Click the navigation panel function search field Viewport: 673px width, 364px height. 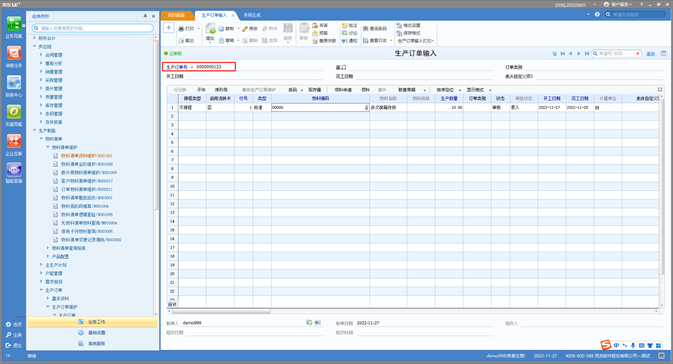pos(93,28)
